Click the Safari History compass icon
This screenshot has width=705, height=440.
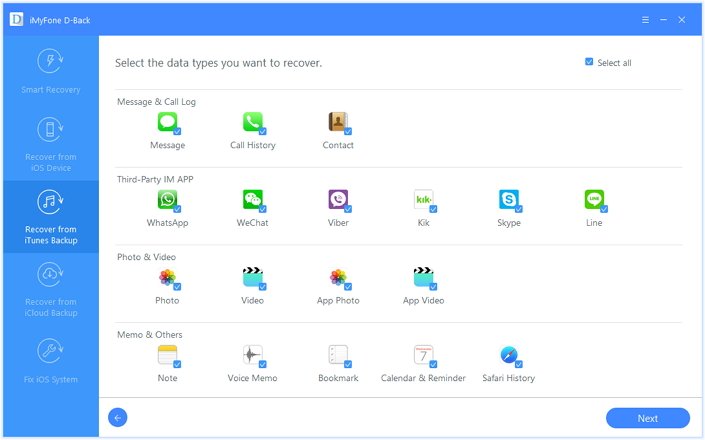(x=509, y=355)
